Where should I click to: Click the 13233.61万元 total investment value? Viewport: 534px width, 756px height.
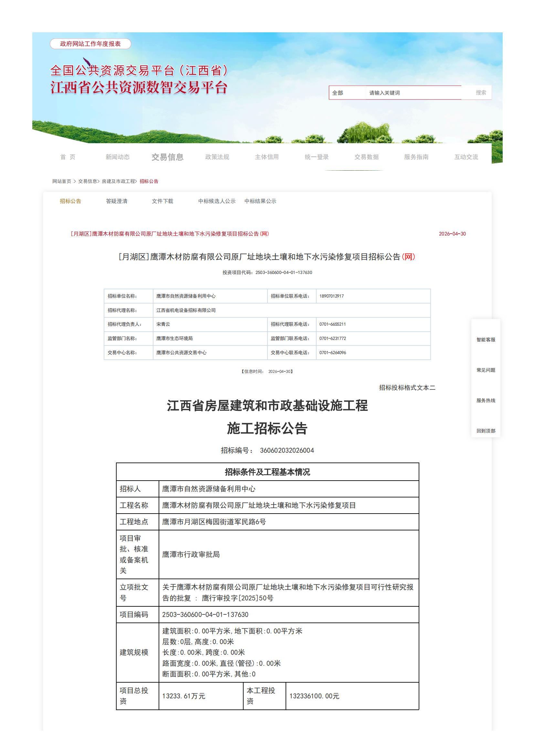183,696
